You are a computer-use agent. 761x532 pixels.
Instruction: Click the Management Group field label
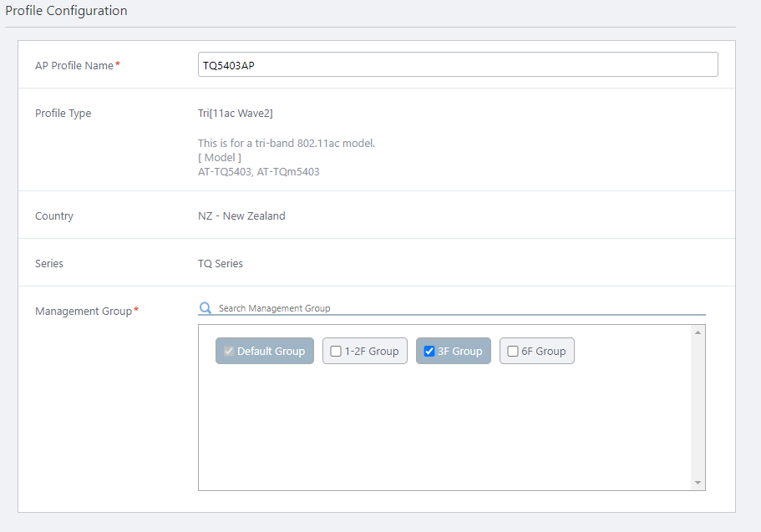point(84,311)
